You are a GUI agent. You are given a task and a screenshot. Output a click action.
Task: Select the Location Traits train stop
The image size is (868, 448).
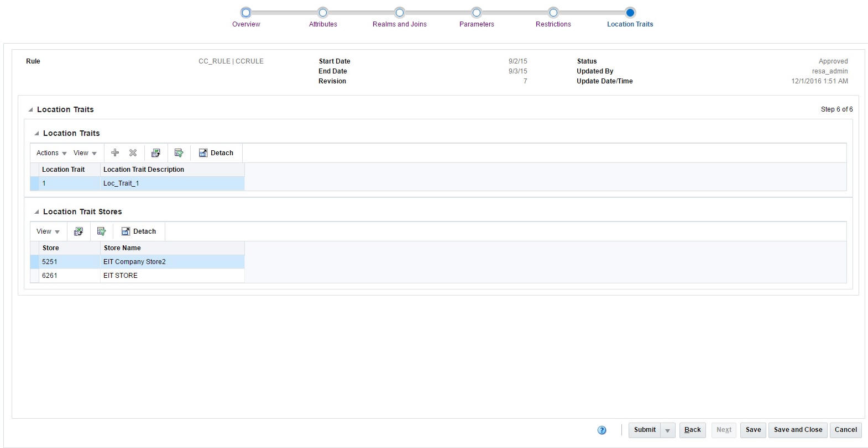click(630, 13)
